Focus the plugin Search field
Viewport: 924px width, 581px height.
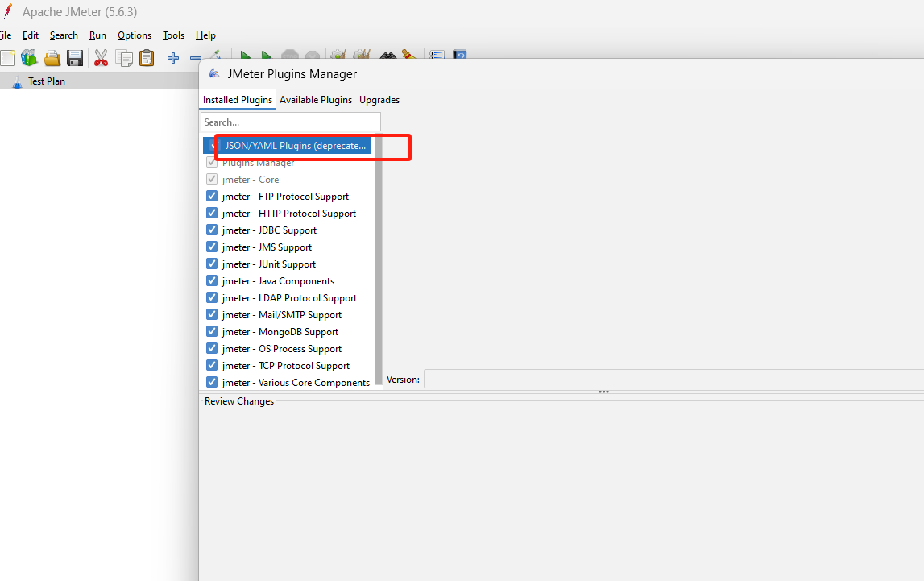click(x=291, y=122)
